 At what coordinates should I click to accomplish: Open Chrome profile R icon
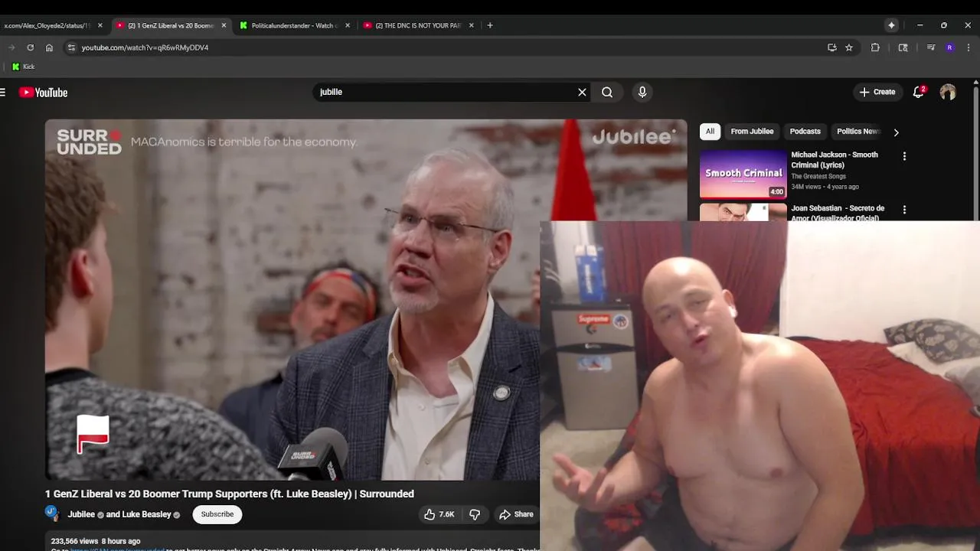point(949,47)
